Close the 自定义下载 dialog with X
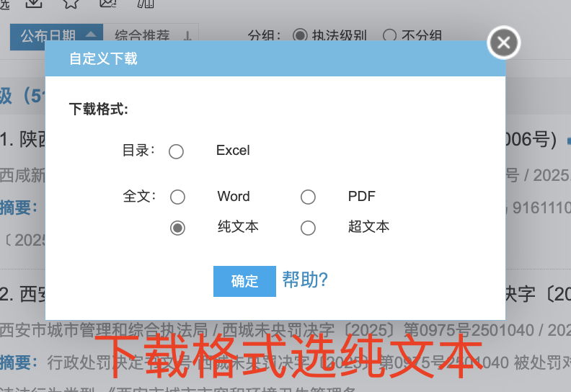The width and height of the screenshot is (571, 392). [x=503, y=43]
